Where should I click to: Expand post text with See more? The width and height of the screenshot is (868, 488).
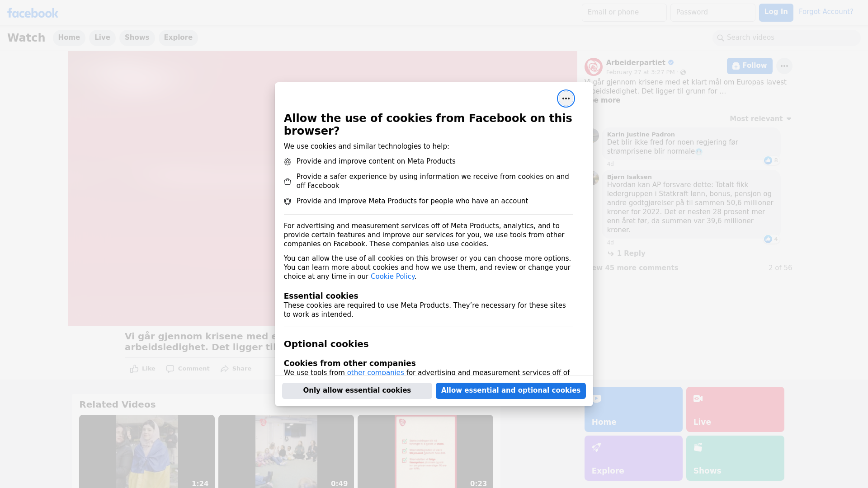pyautogui.click(x=606, y=100)
